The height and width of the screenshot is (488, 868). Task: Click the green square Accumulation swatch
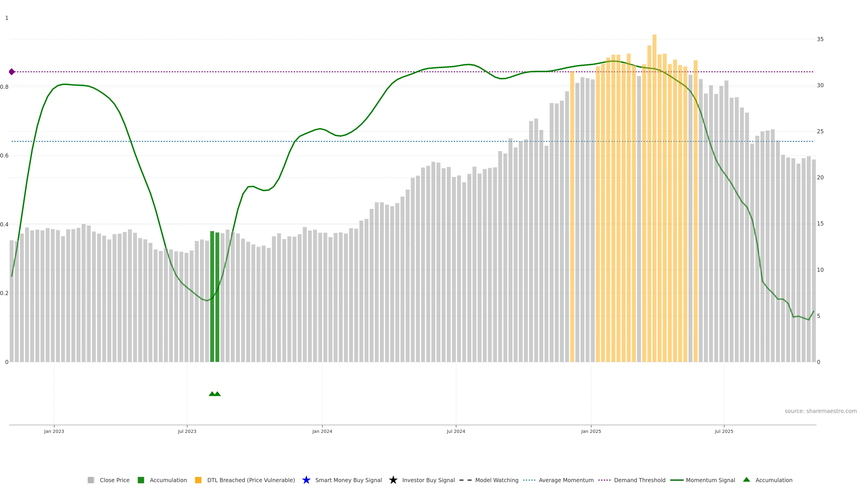tap(141, 480)
